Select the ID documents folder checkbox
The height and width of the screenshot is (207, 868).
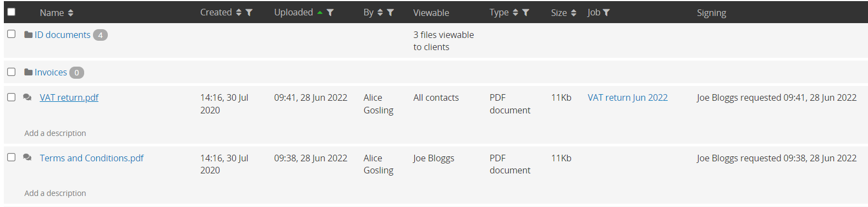(x=11, y=34)
